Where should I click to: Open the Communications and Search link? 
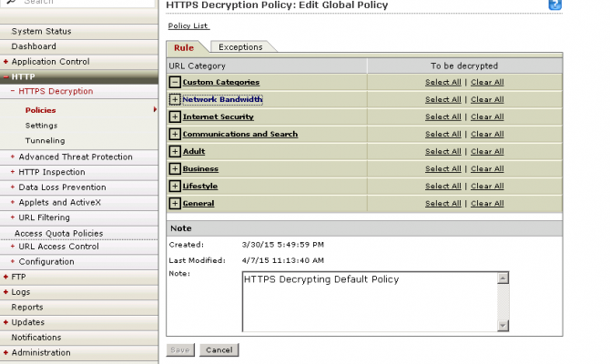(x=240, y=134)
